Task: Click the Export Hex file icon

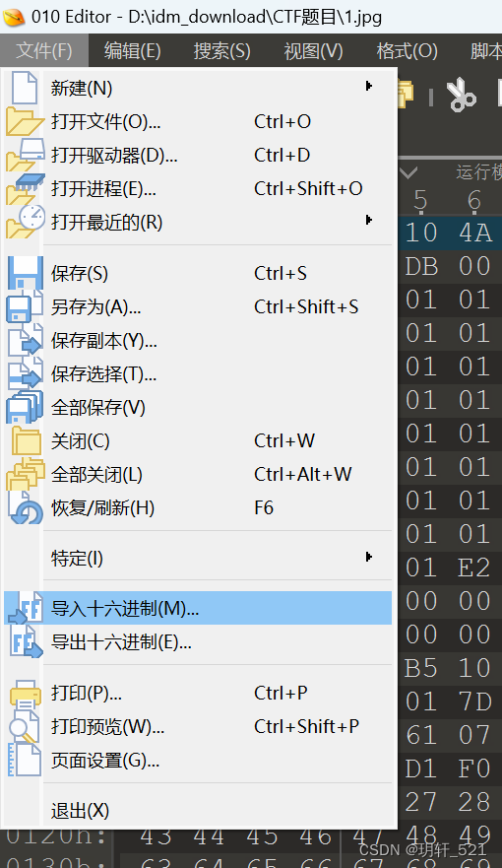Action: pyautogui.click(x=25, y=642)
